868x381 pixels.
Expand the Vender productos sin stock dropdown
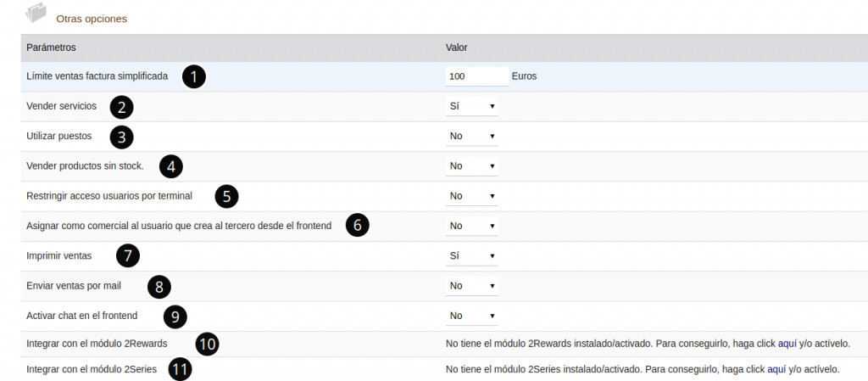(x=472, y=165)
